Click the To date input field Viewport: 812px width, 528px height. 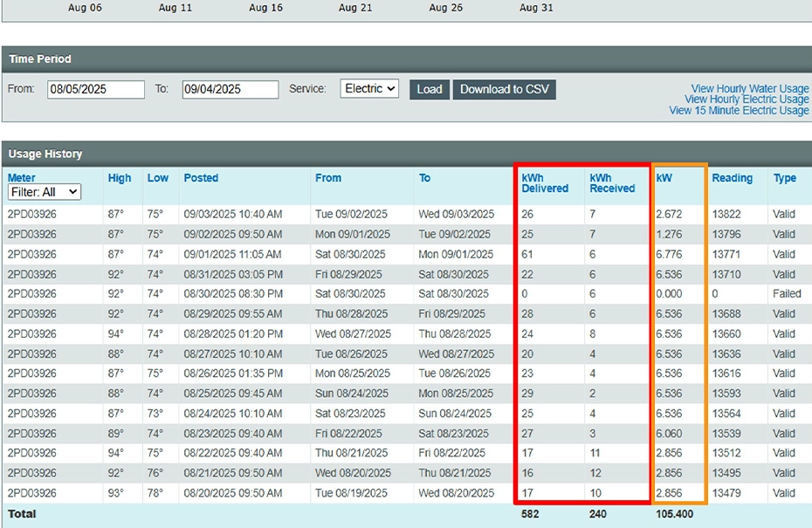pos(230,89)
